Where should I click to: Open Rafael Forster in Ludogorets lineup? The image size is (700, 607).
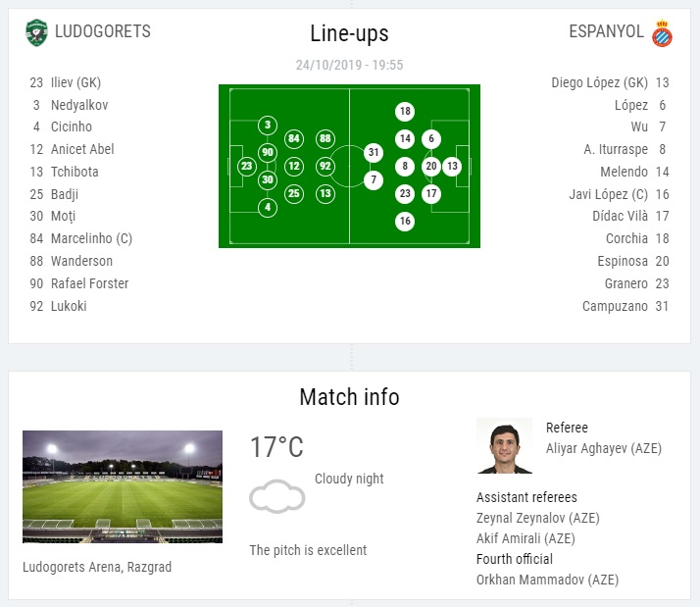click(79, 283)
